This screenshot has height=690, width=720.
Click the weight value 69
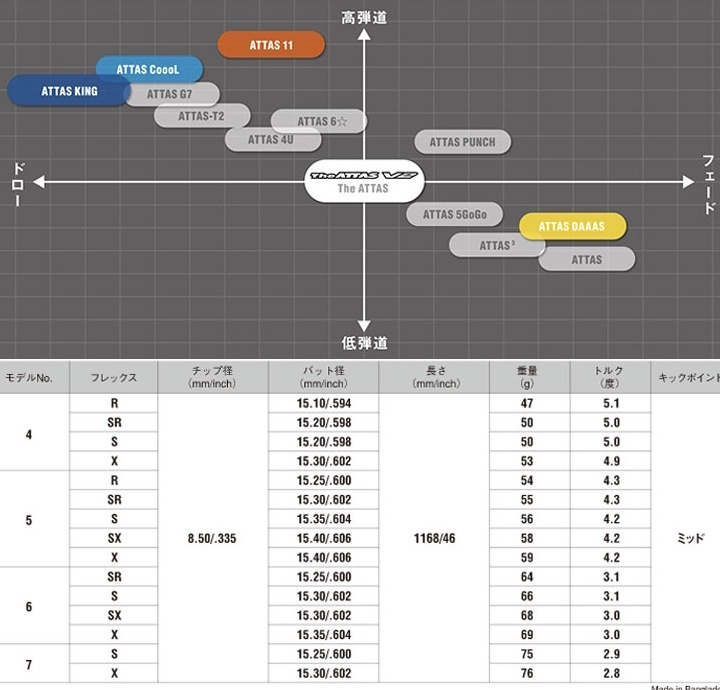click(x=527, y=634)
